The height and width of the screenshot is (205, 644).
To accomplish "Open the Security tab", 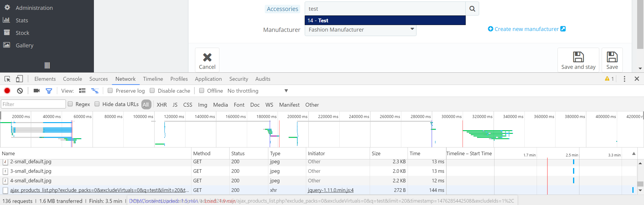I will tap(239, 79).
